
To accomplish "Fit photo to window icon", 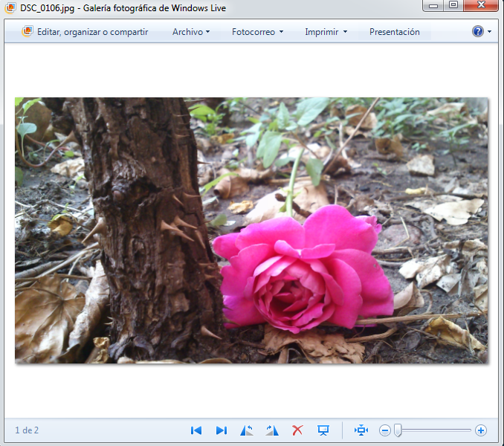I will pos(361,430).
